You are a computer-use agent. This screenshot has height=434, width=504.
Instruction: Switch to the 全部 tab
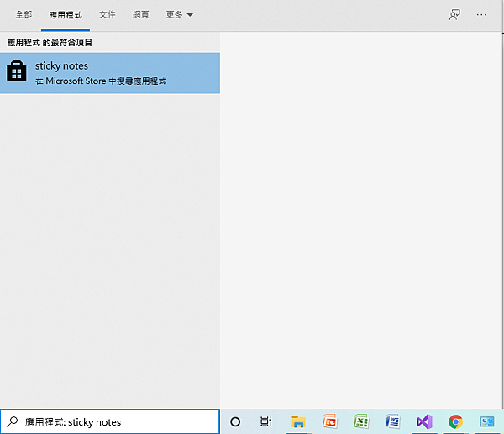[x=24, y=15]
